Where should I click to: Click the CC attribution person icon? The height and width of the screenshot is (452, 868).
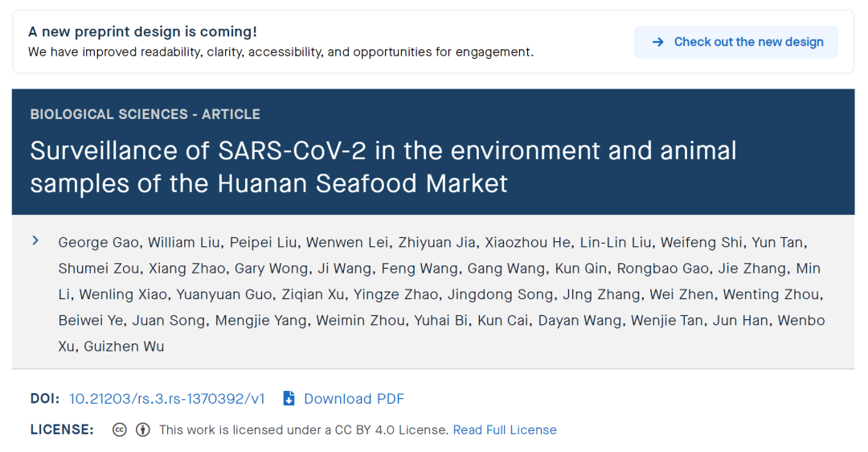tap(143, 429)
